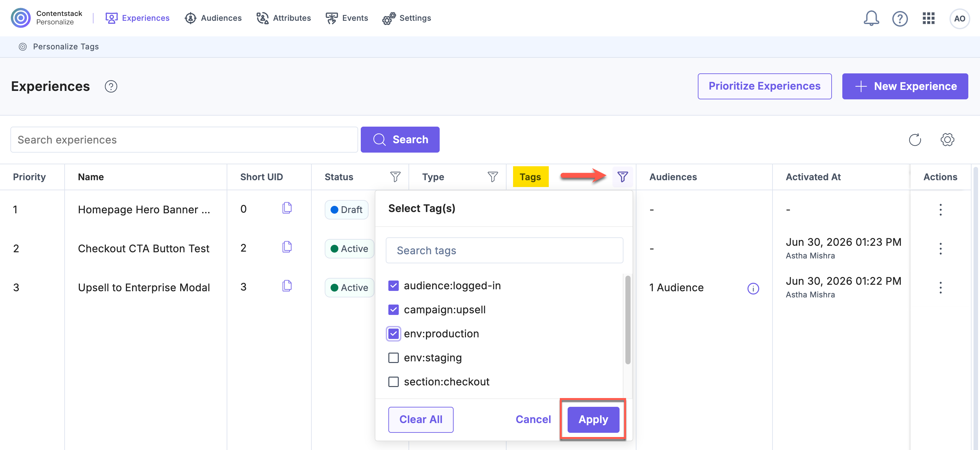Open the Status column filter

[x=395, y=177]
